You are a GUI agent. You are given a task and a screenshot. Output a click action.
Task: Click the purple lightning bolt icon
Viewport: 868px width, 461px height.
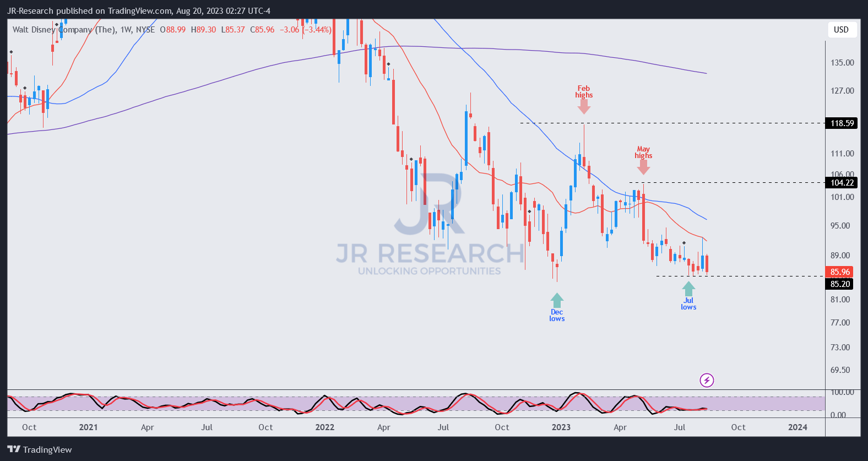707,380
